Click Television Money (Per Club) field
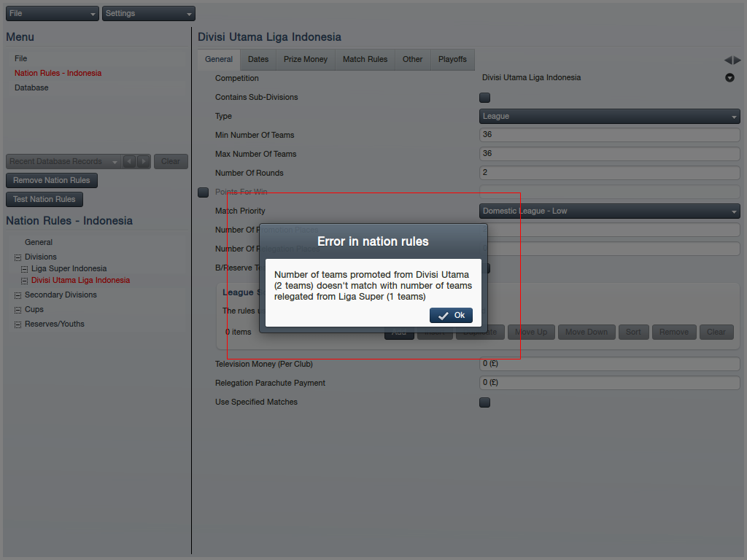747x560 pixels. pos(609,364)
